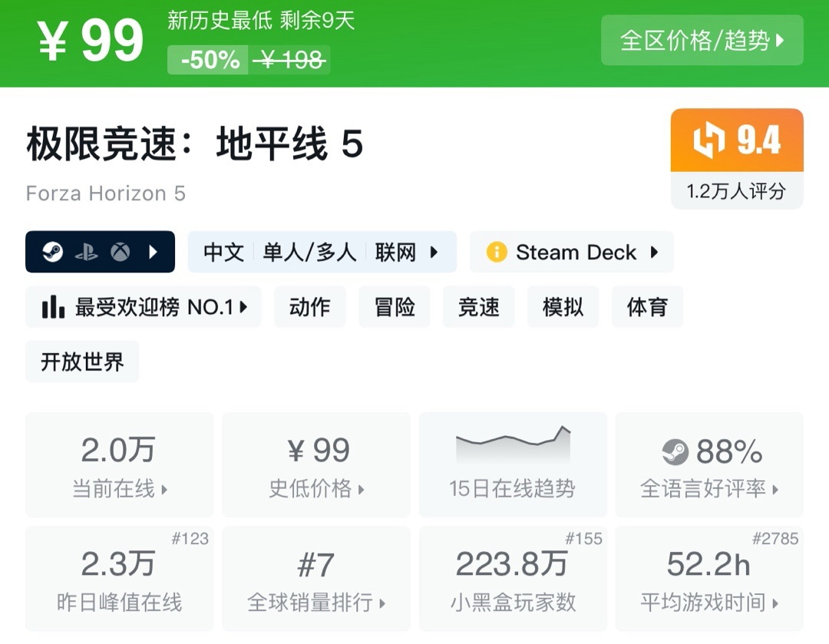This screenshot has height=644, width=829.
Task: Click the Xiaoheihe score logo icon
Action: (x=708, y=140)
